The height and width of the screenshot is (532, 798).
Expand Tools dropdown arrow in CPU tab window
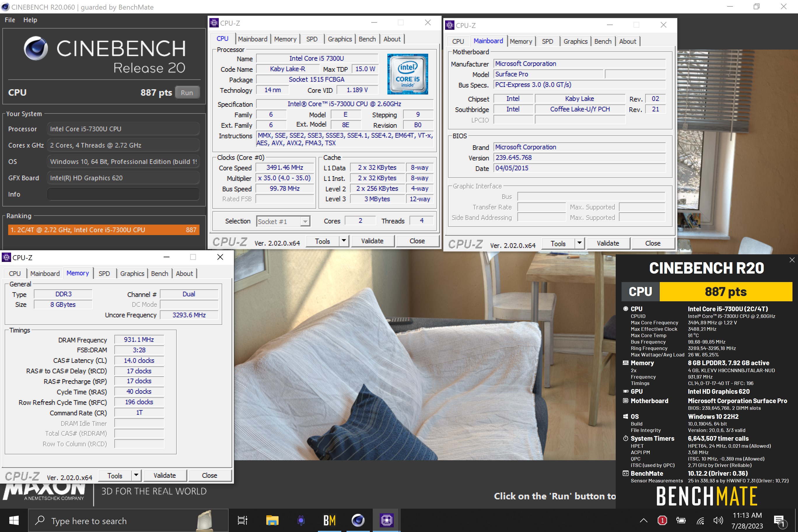click(344, 241)
